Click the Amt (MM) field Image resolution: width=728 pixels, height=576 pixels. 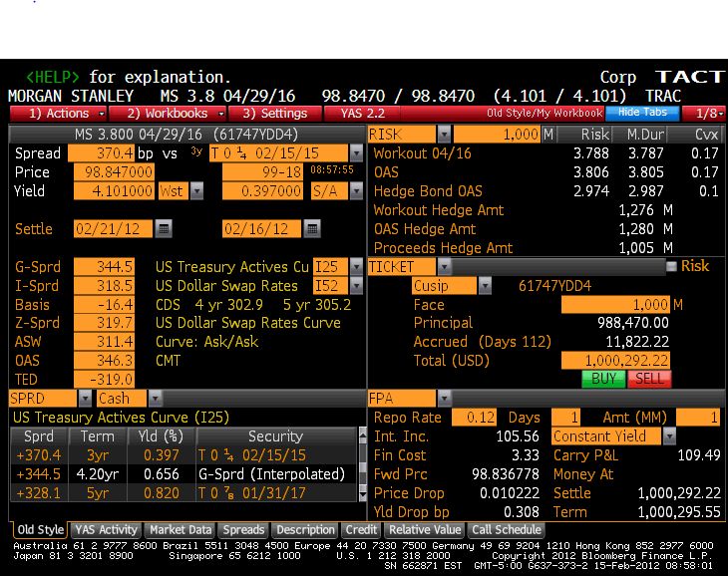[698, 417]
